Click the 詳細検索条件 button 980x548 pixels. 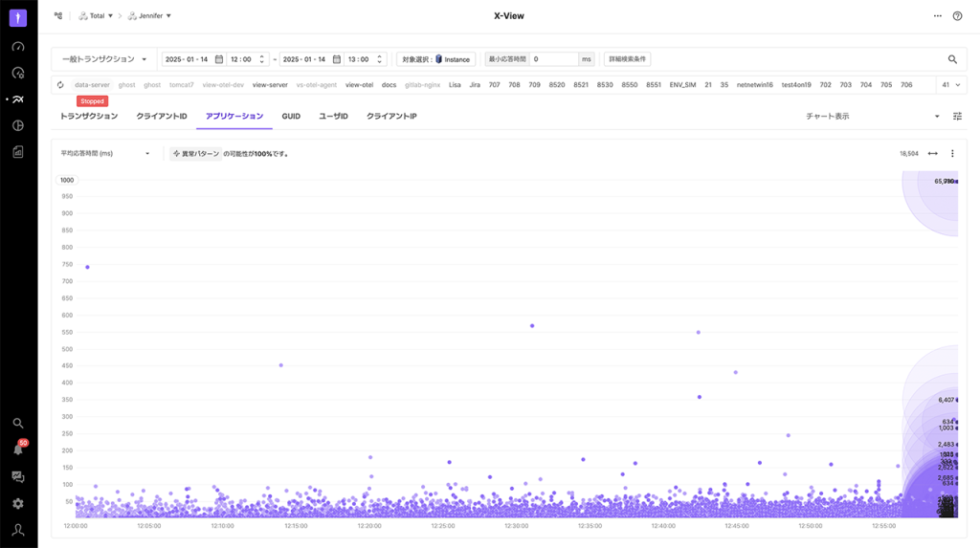tap(627, 59)
